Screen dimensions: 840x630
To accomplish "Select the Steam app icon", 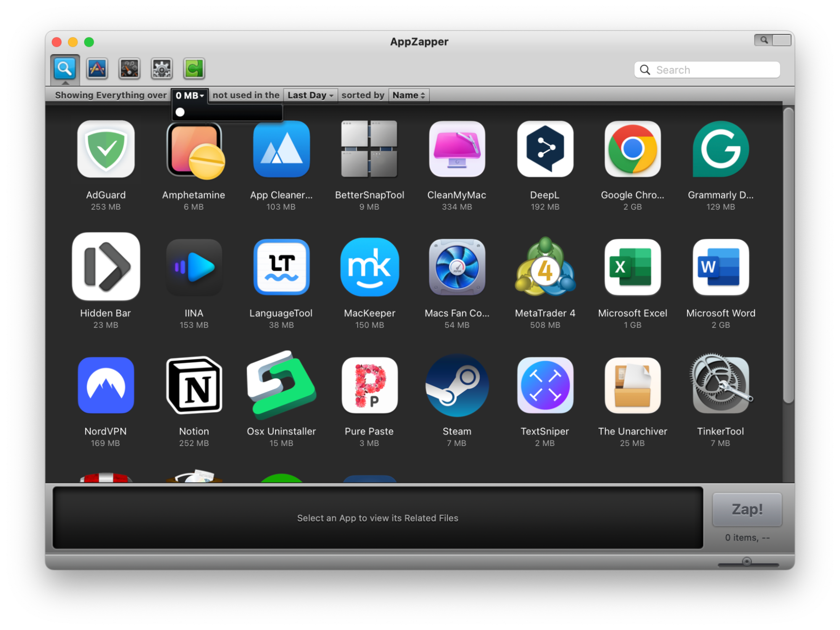I will [456, 385].
